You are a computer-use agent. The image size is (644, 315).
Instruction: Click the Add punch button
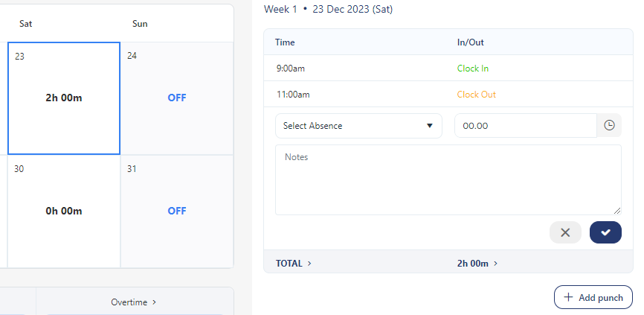click(x=593, y=297)
